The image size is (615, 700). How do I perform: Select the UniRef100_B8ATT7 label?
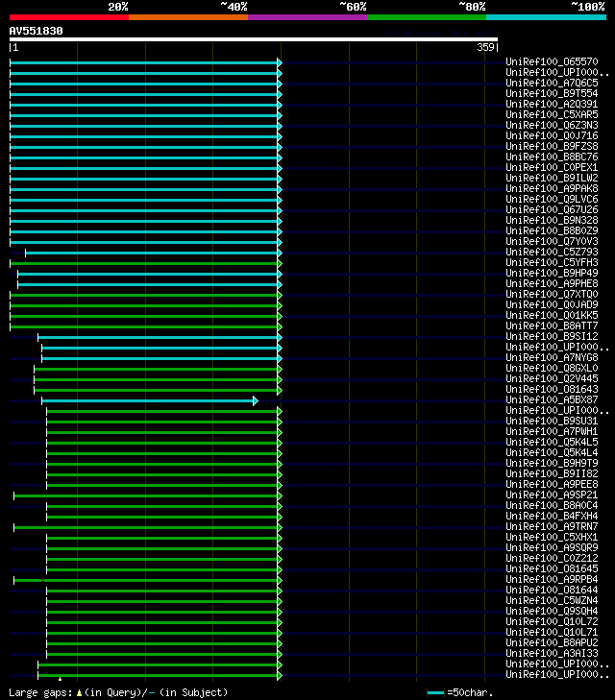point(552,326)
